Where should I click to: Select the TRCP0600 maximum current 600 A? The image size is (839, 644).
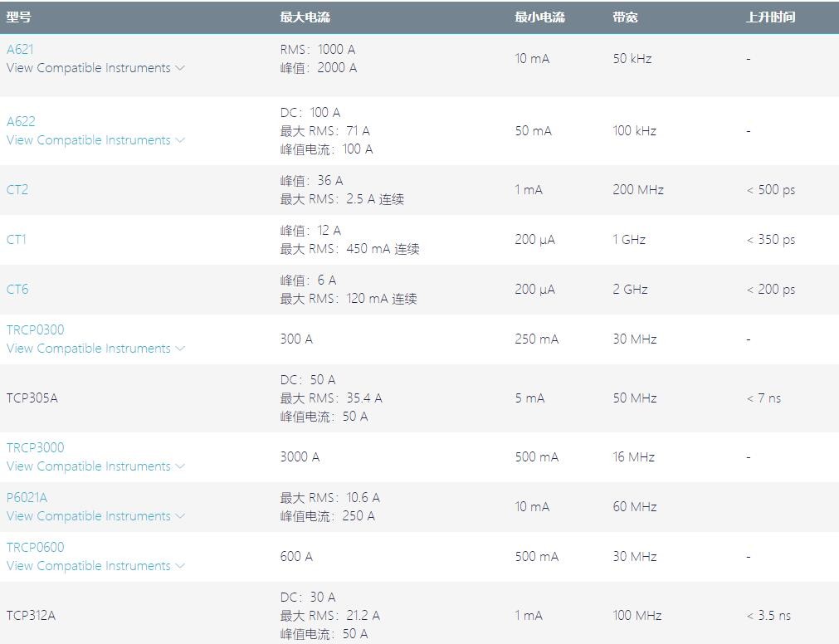pos(296,557)
